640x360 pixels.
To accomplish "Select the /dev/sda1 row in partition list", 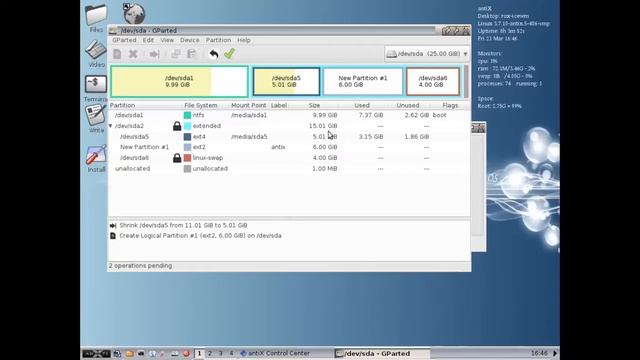I will point(289,116).
